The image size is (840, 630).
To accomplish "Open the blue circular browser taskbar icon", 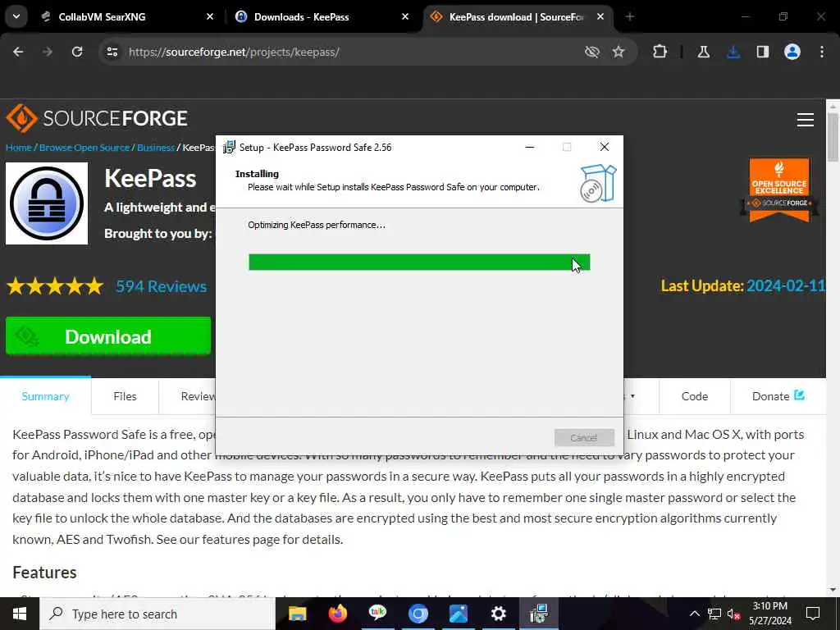I will coord(418,614).
